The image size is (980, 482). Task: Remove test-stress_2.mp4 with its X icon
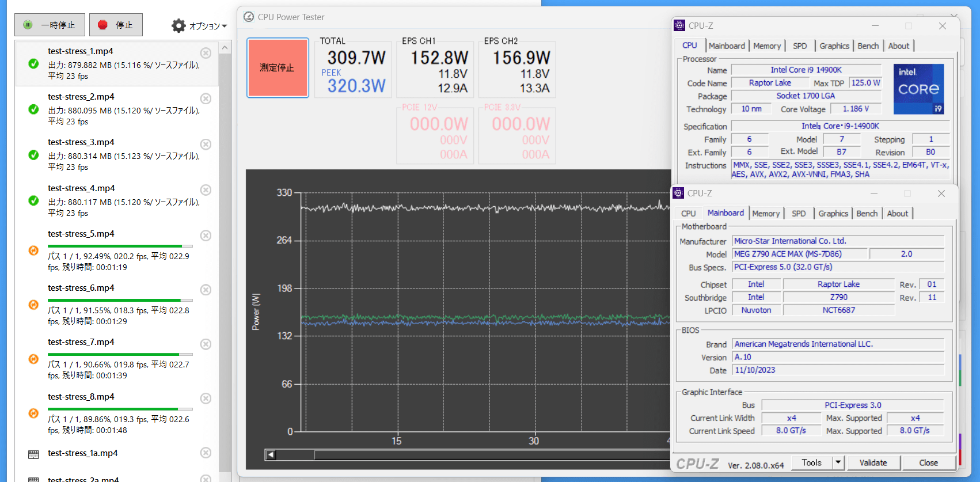coord(206,98)
